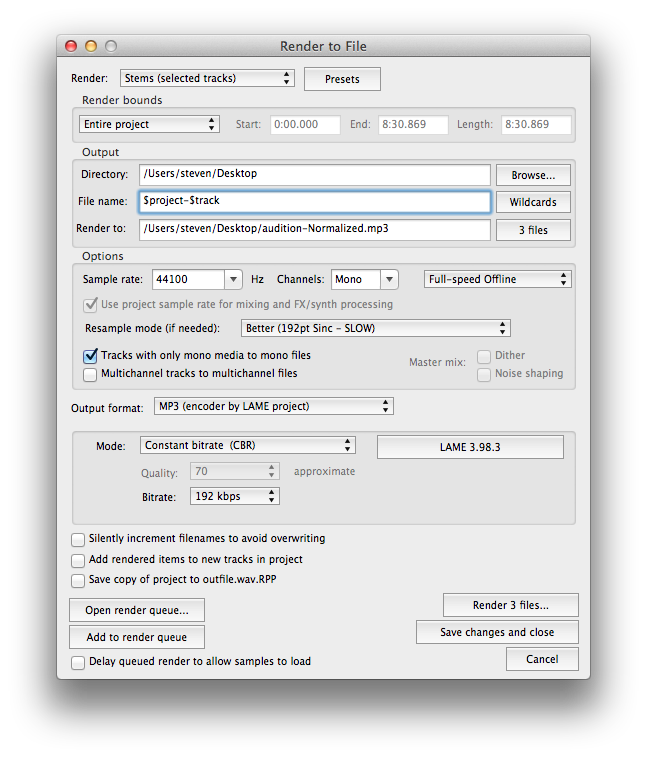
Task: Check Add rendered items to new tracks
Action: [x=78, y=560]
